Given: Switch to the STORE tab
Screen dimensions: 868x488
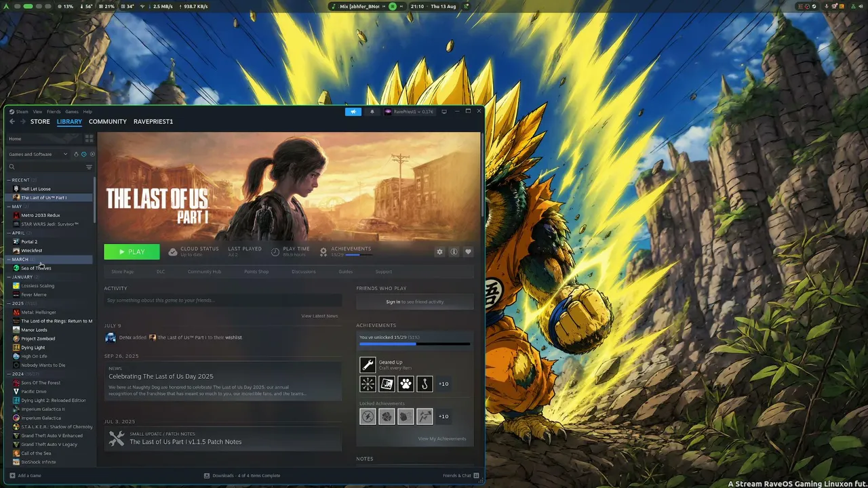Looking at the screenshot, I should pyautogui.click(x=40, y=121).
